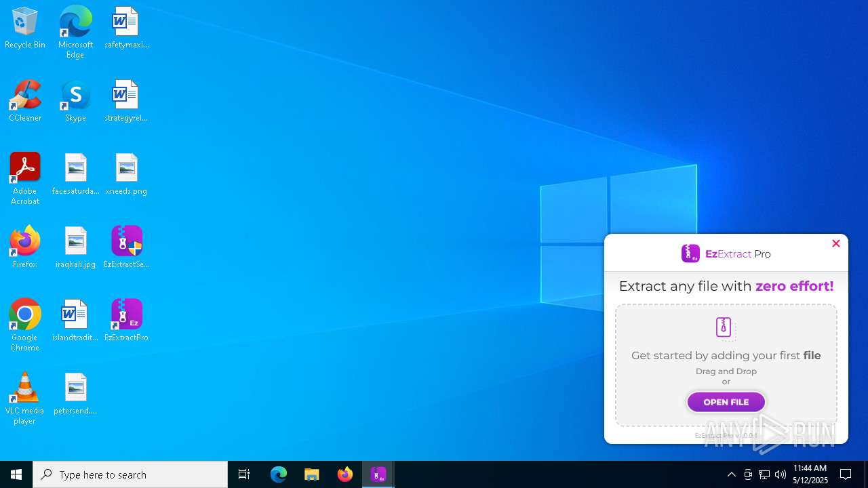Viewport: 868px width, 488px height.
Task: Open the Windows Start menu
Action: coord(16,474)
